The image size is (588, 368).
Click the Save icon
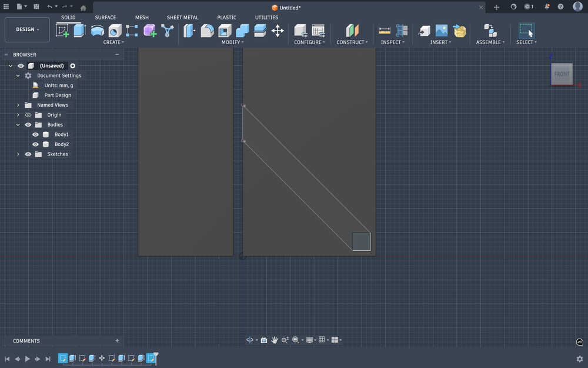(x=36, y=6)
